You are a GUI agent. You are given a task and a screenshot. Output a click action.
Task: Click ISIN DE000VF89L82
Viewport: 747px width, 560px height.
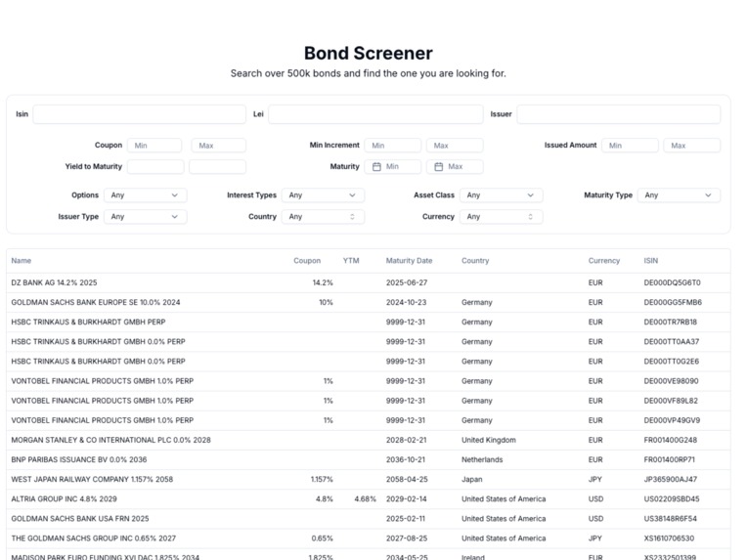point(671,401)
